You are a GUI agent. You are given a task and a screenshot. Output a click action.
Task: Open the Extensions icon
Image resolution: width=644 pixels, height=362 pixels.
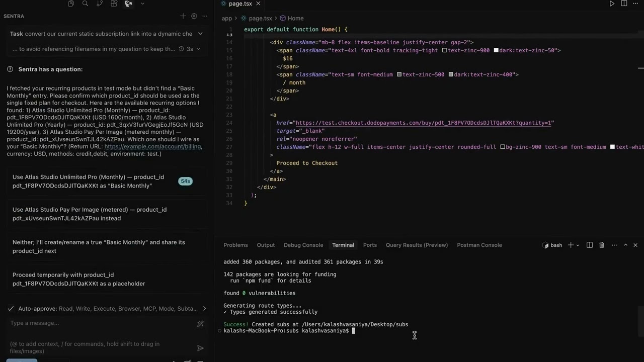point(114,4)
